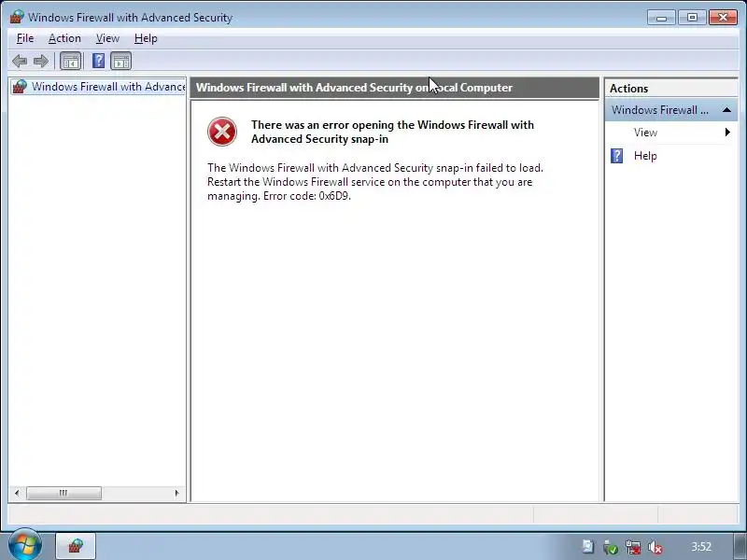Click the network disconnected tray icon
Screen dimensions: 747x560
tap(633, 547)
